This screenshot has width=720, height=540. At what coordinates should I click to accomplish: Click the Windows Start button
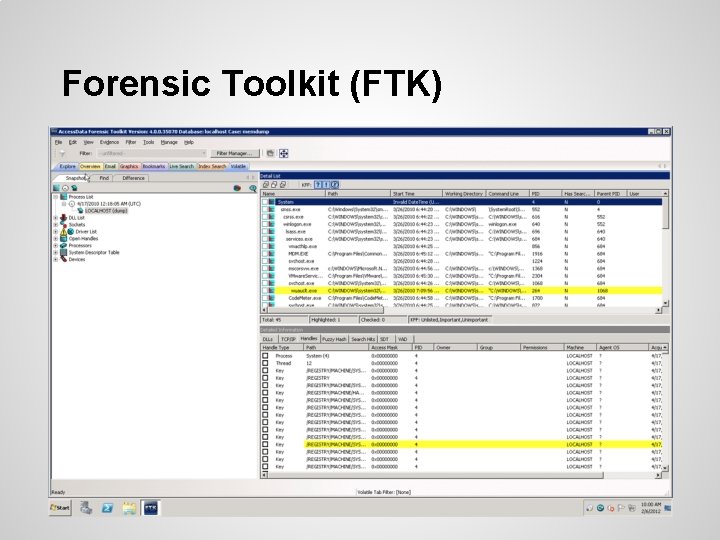(60, 508)
